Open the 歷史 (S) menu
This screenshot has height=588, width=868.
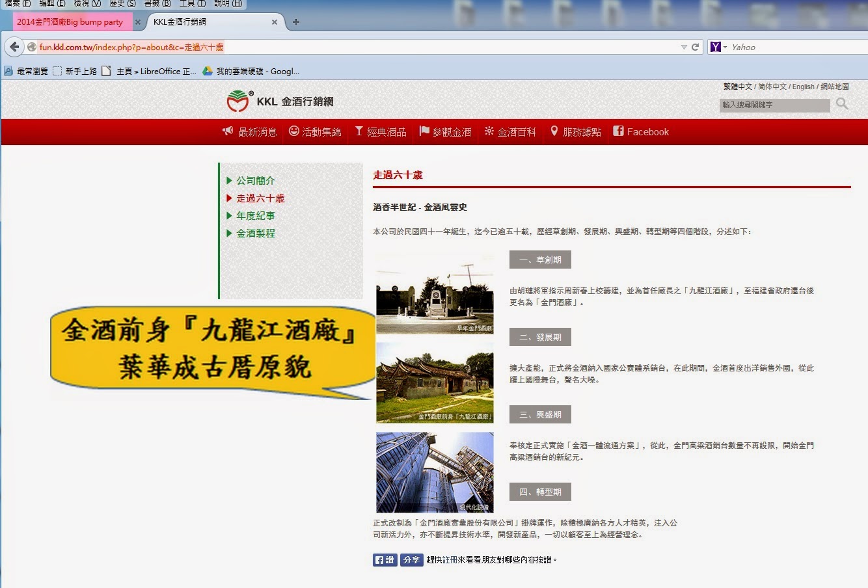122,3
